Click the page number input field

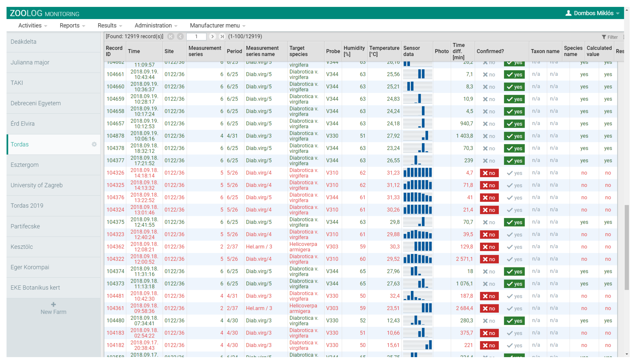[x=196, y=36]
